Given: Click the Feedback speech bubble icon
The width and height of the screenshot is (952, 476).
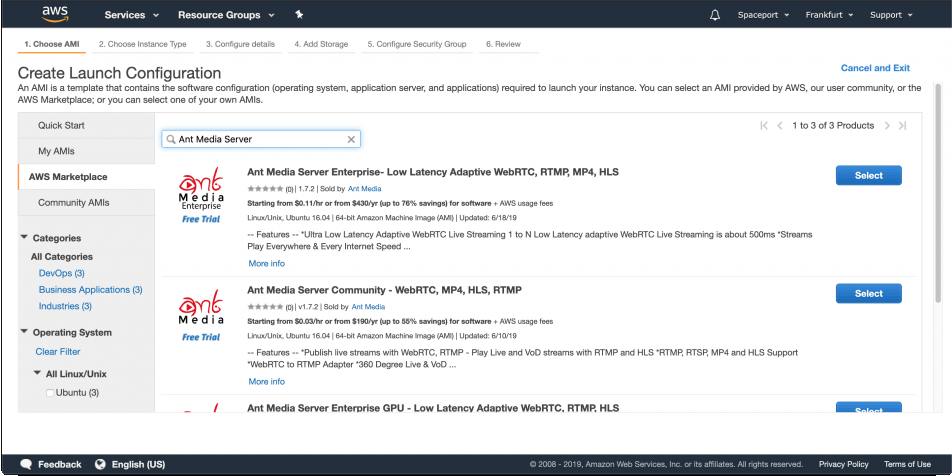Looking at the screenshot, I should pos(26,464).
